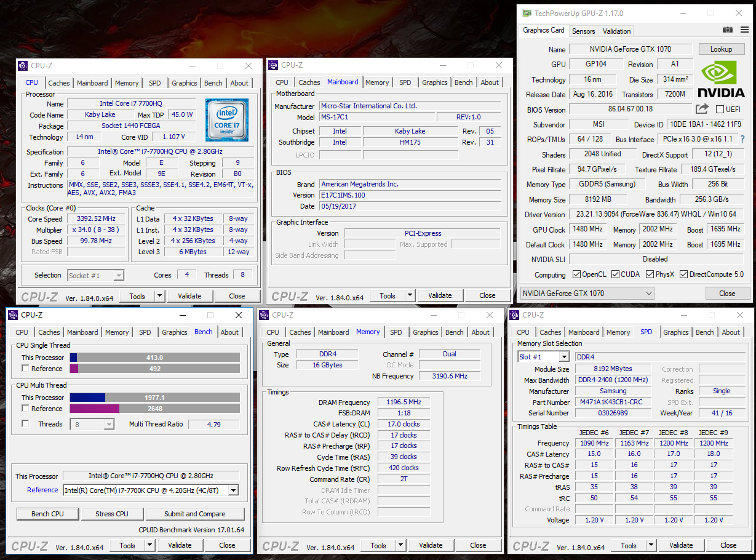756x560 pixels.
Task: Click the NVIDIA logo in GPU-Z
Action: tap(722, 79)
